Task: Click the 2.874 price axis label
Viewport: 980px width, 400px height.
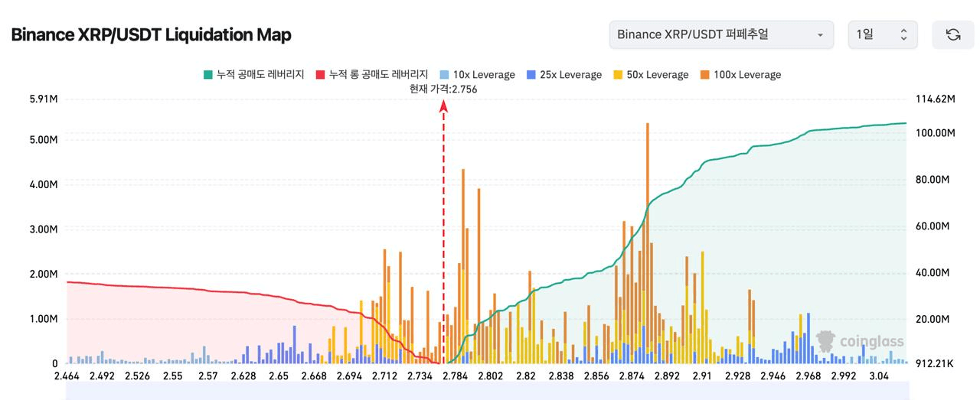Action: pyautogui.click(x=632, y=376)
